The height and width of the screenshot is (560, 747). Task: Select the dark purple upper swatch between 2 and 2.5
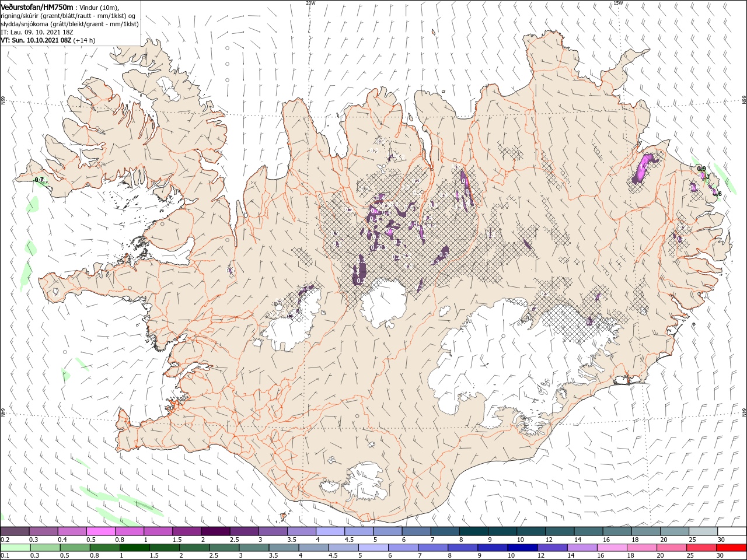[215, 531]
